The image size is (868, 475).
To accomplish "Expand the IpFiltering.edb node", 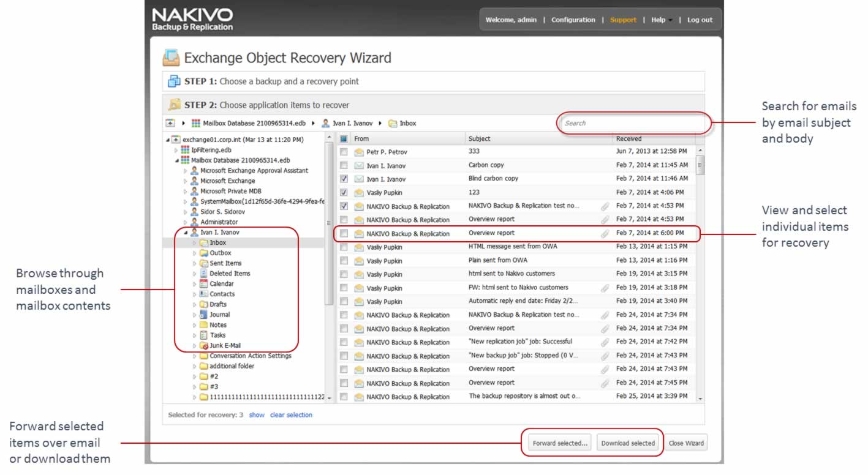I will 177,150.
